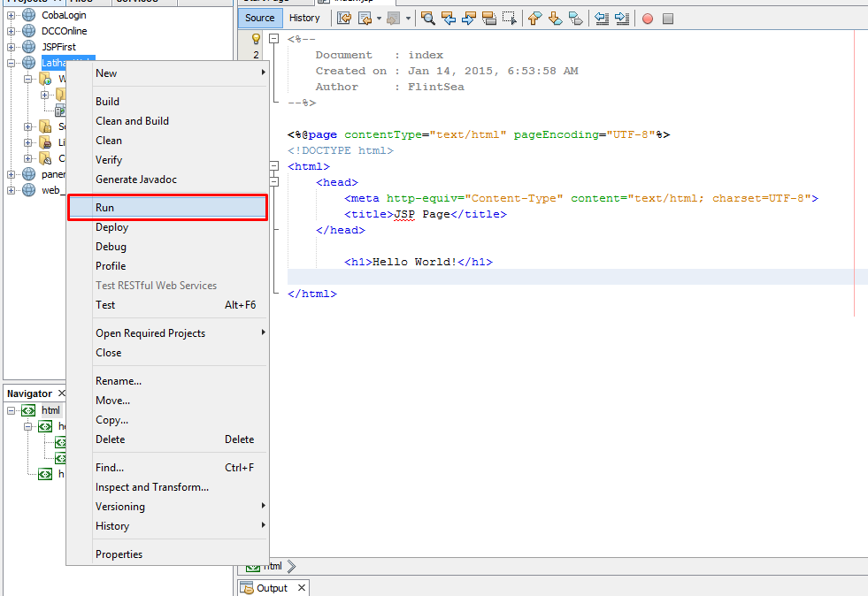
Task: Expand the DCCOnline project node
Action: pos(11,32)
